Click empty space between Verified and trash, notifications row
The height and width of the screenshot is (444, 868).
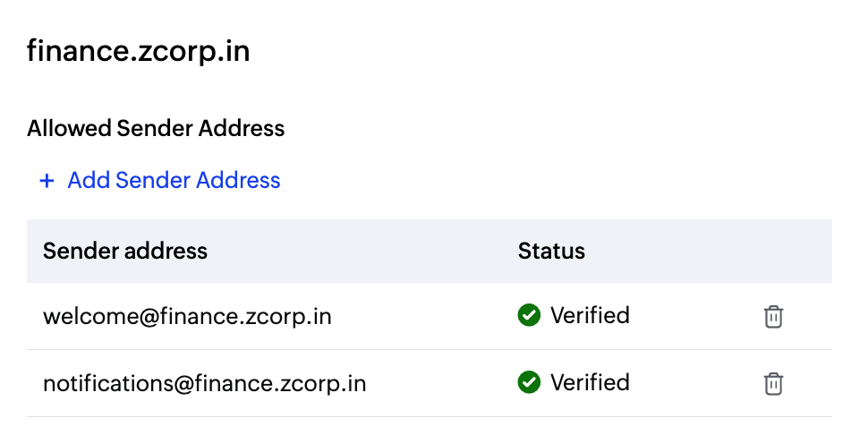694,384
